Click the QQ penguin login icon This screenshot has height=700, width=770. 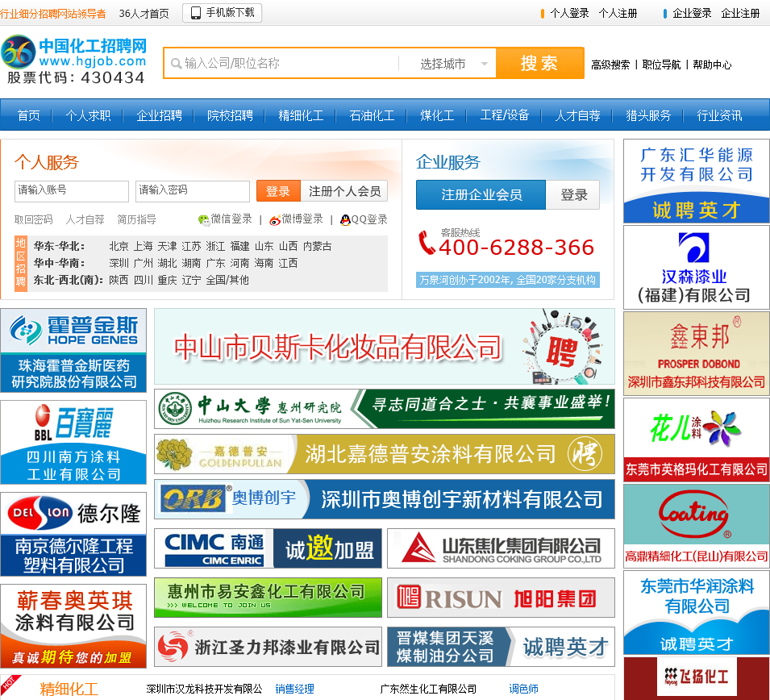pos(345,219)
